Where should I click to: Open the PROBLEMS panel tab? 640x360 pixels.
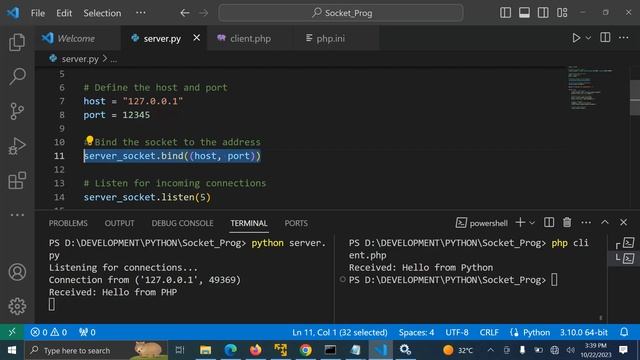click(68, 223)
